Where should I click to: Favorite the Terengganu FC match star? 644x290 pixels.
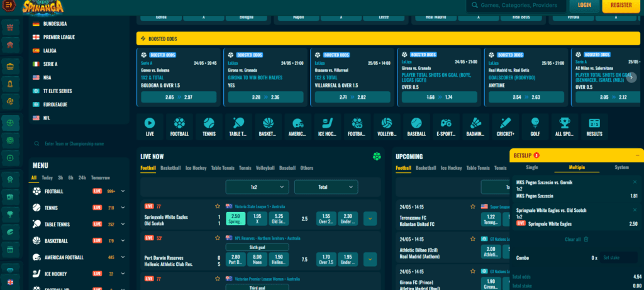coord(473,206)
